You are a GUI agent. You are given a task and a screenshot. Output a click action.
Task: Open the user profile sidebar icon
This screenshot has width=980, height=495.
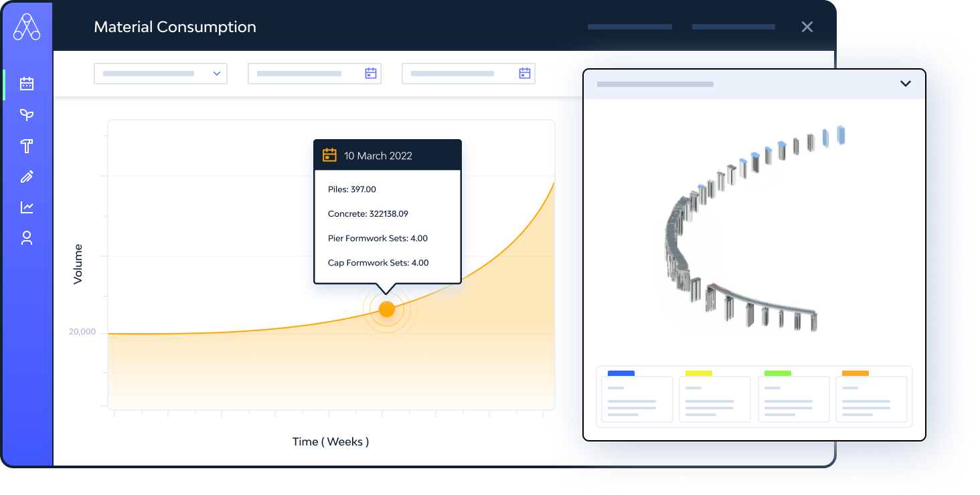click(x=27, y=238)
